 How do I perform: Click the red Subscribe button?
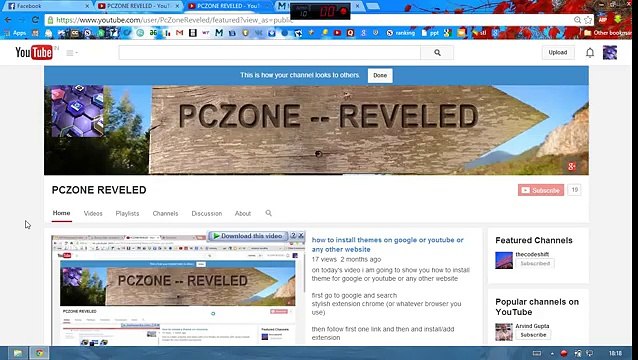(x=541, y=190)
